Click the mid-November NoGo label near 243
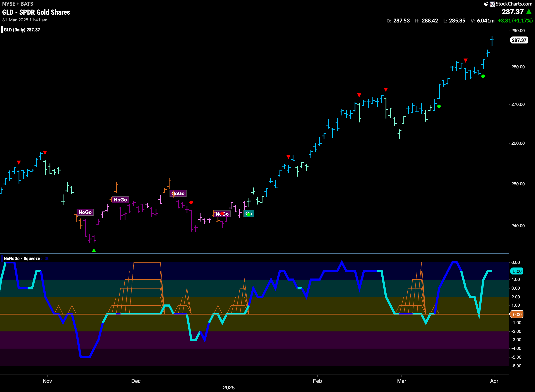This screenshot has width=535, height=392. [x=85, y=212]
